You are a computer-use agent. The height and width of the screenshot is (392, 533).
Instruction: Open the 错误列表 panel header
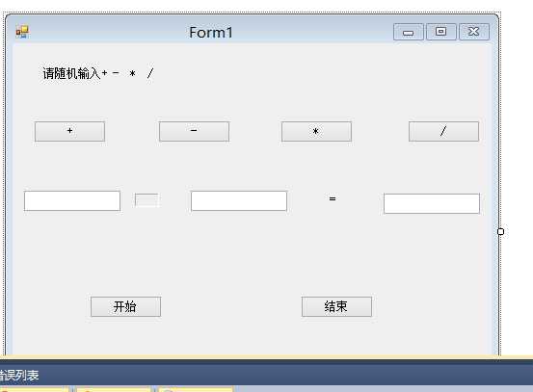click(x=19, y=376)
